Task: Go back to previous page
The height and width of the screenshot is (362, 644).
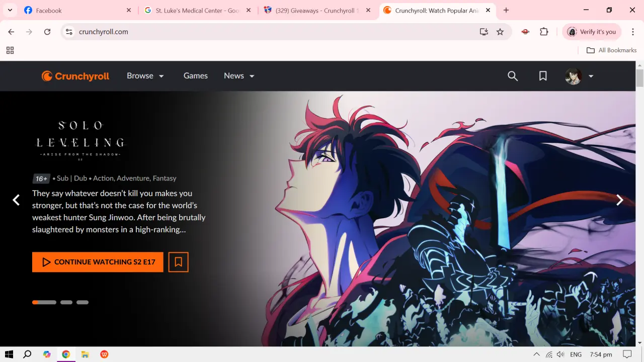Action: (11, 32)
